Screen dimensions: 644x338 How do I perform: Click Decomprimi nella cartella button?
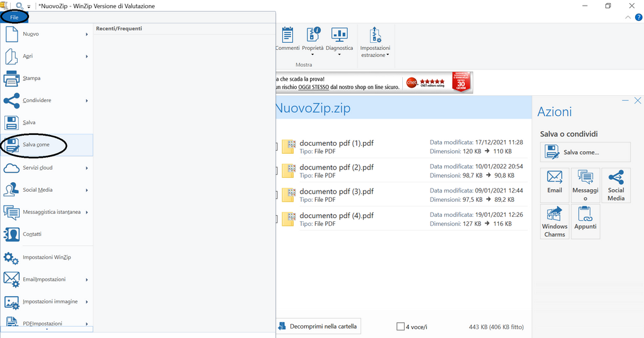click(x=318, y=327)
